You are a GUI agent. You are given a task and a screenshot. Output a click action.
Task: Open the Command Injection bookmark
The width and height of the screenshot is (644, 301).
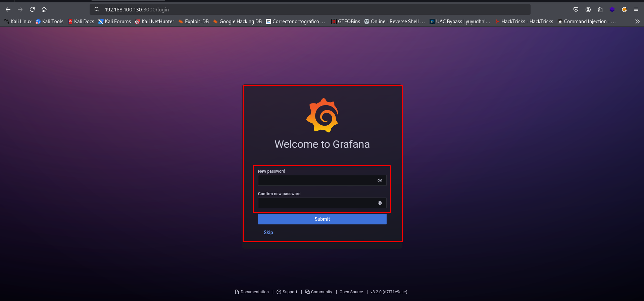pyautogui.click(x=587, y=21)
